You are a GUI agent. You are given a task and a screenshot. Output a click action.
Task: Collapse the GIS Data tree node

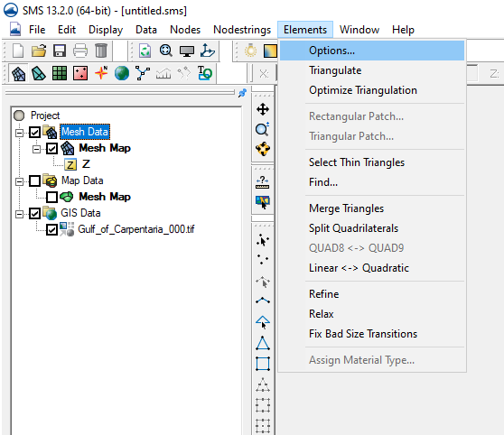(x=20, y=214)
